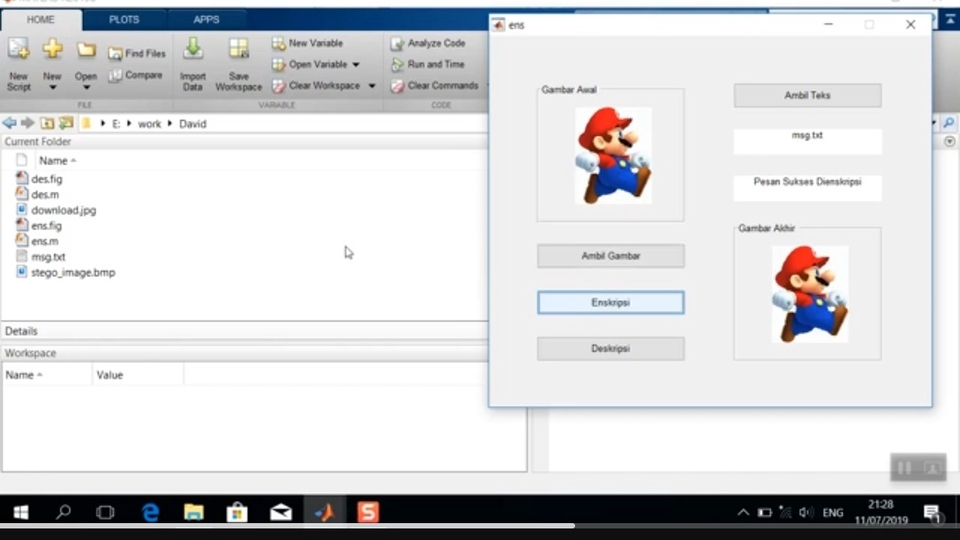Switch to the PLOTS tab
Screen dimensions: 960x540
click(x=124, y=19)
